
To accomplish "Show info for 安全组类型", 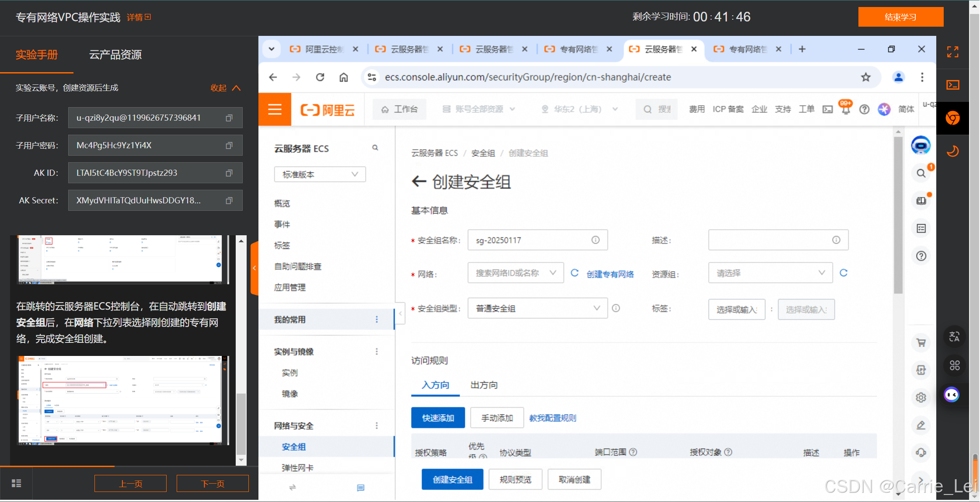I will [616, 308].
